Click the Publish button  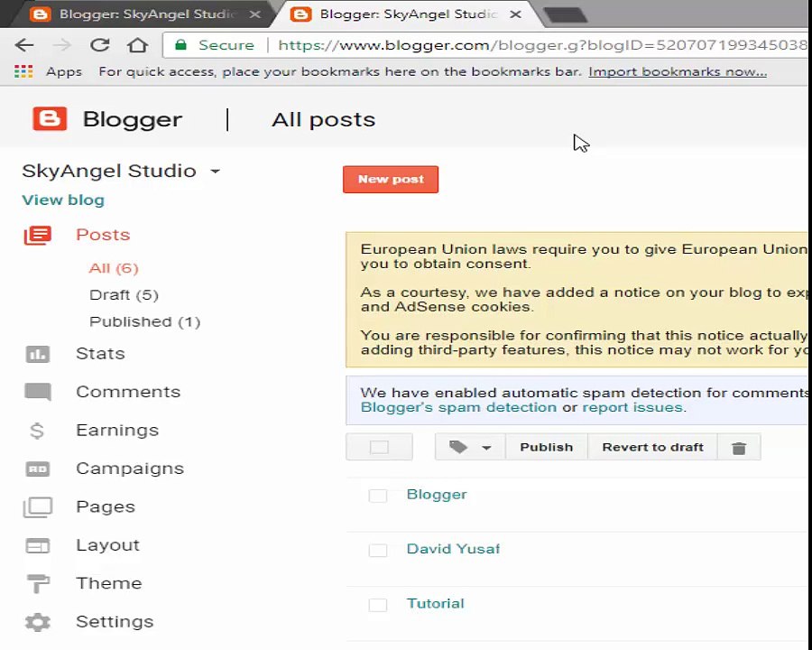click(x=547, y=447)
